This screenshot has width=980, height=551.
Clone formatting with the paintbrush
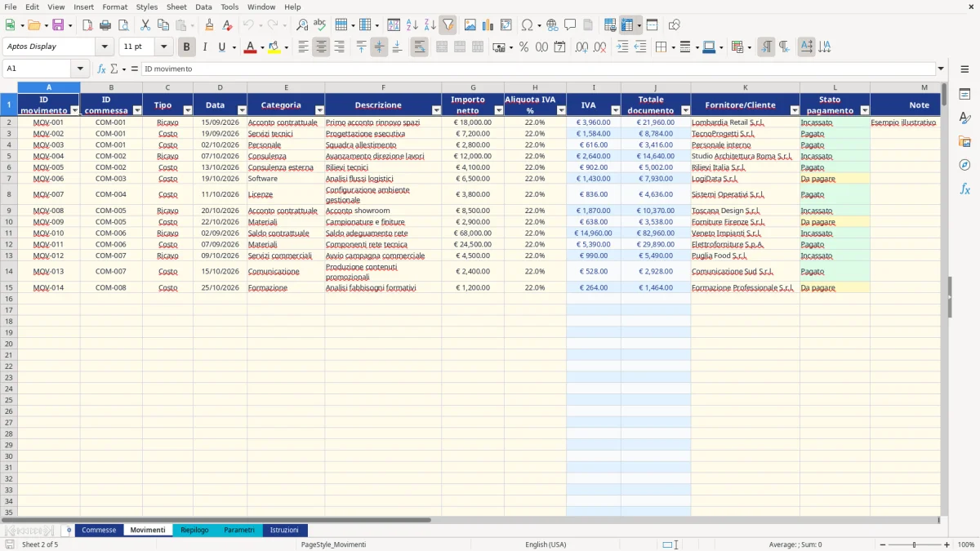tap(210, 25)
